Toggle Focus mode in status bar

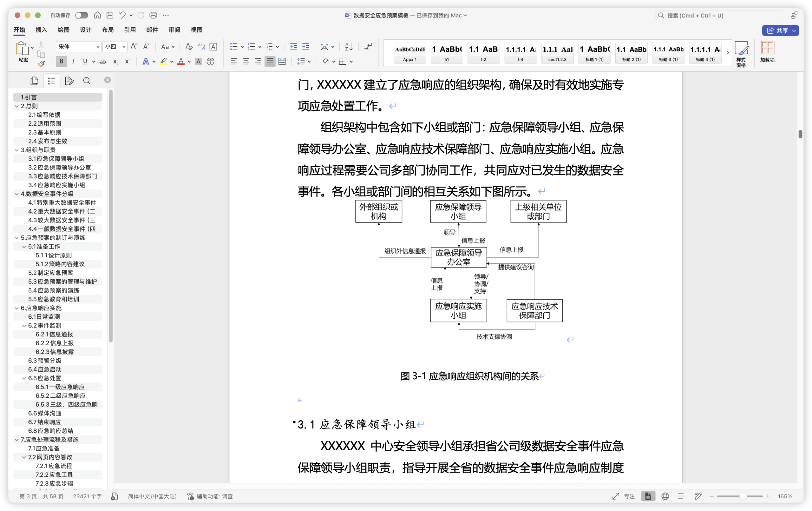click(x=623, y=496)
